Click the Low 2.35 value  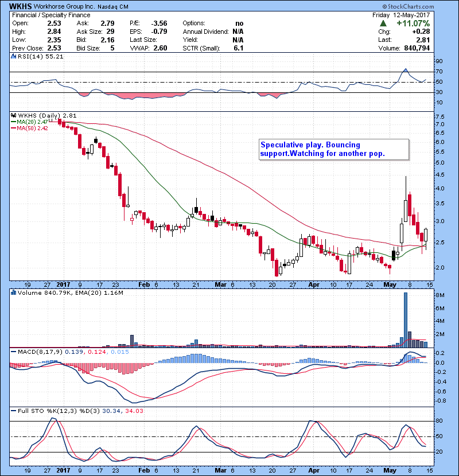(54, 40)
